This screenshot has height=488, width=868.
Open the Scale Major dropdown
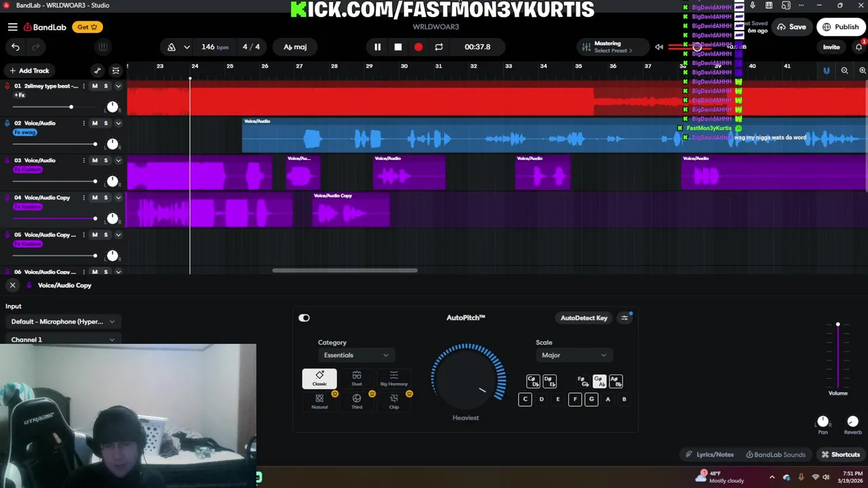574,355
